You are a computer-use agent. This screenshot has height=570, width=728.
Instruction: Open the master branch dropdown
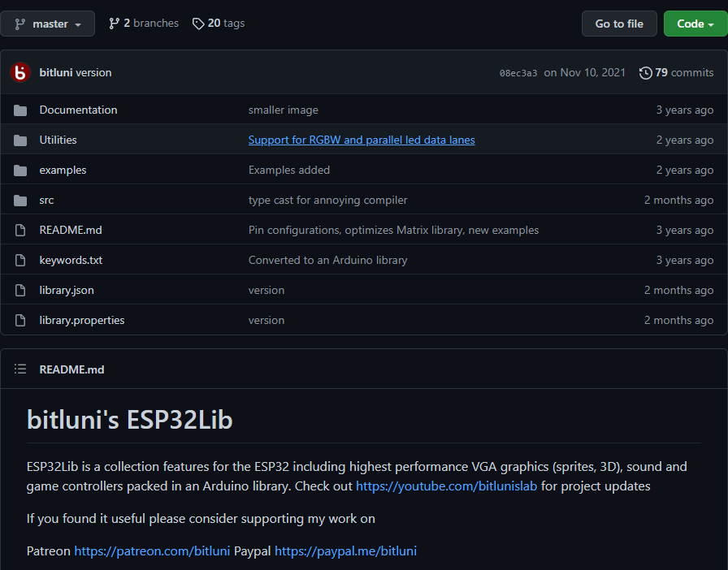tap(47, 24)
